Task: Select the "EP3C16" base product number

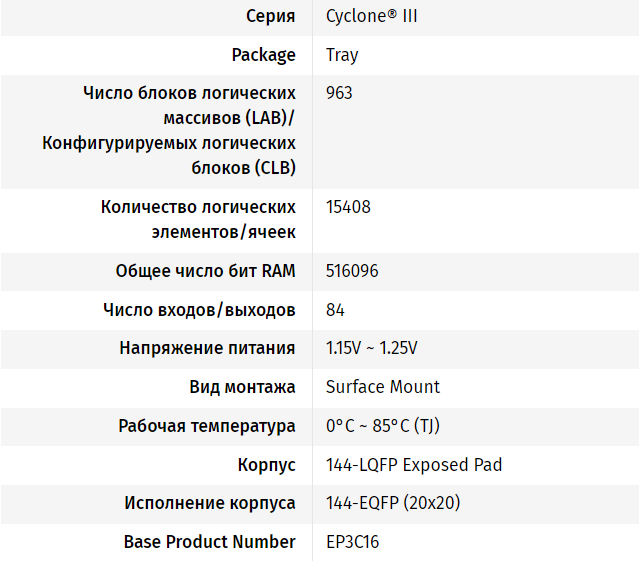Action: tap(352, 542)
